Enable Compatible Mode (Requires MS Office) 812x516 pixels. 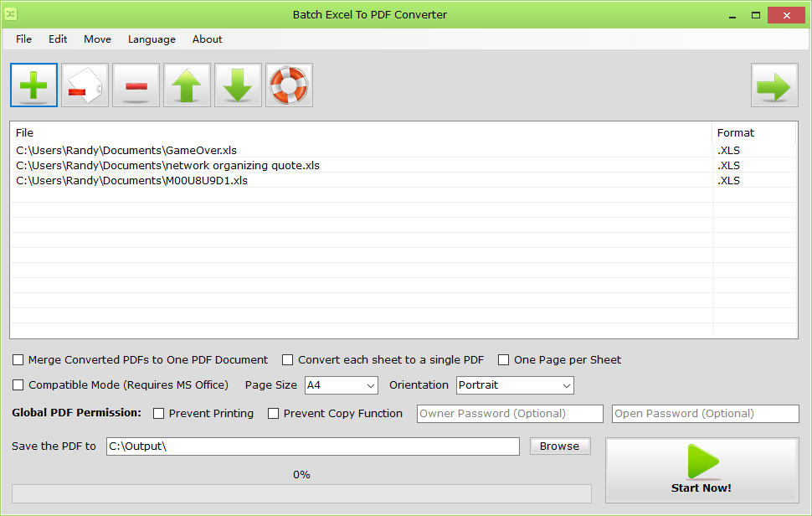pyautogui.click(x=18, y=385)
